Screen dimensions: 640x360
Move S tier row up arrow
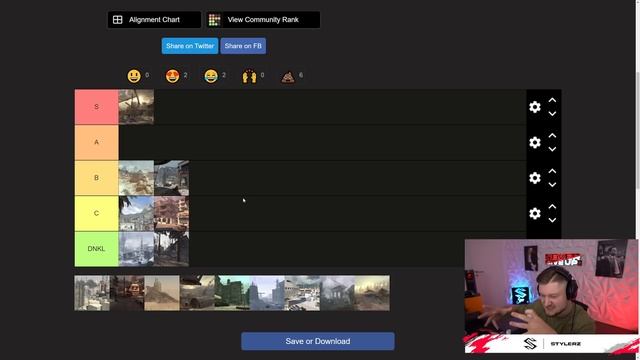point(552,100)
